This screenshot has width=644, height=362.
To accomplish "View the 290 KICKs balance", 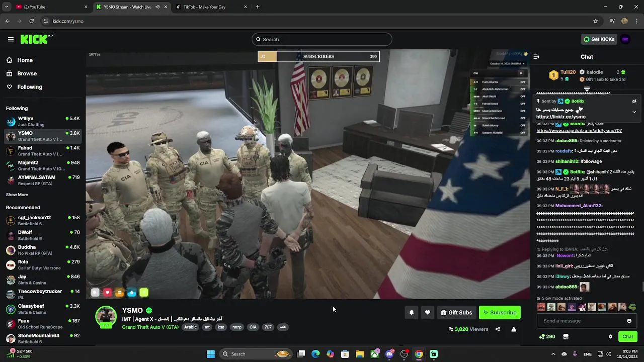I will [x=547, y=336].
